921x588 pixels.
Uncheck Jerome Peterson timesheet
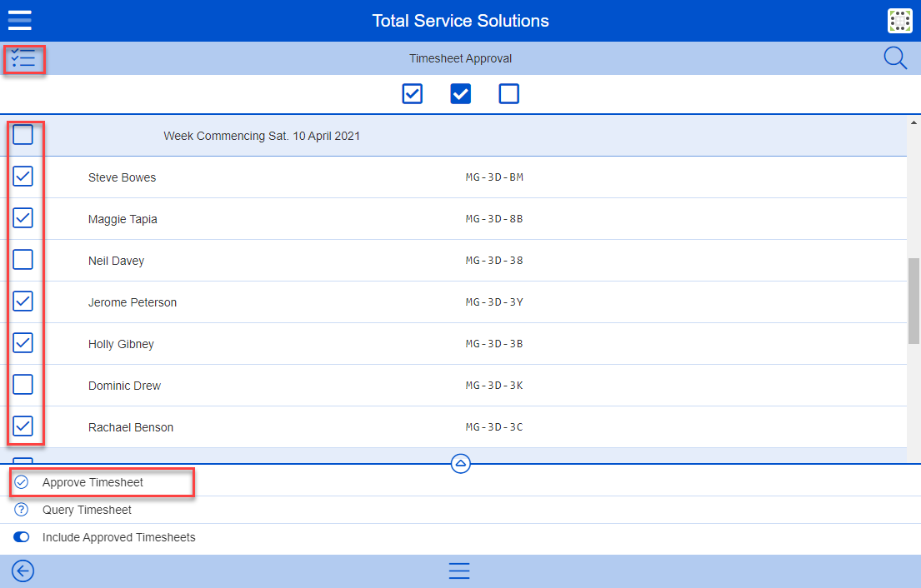23,301
